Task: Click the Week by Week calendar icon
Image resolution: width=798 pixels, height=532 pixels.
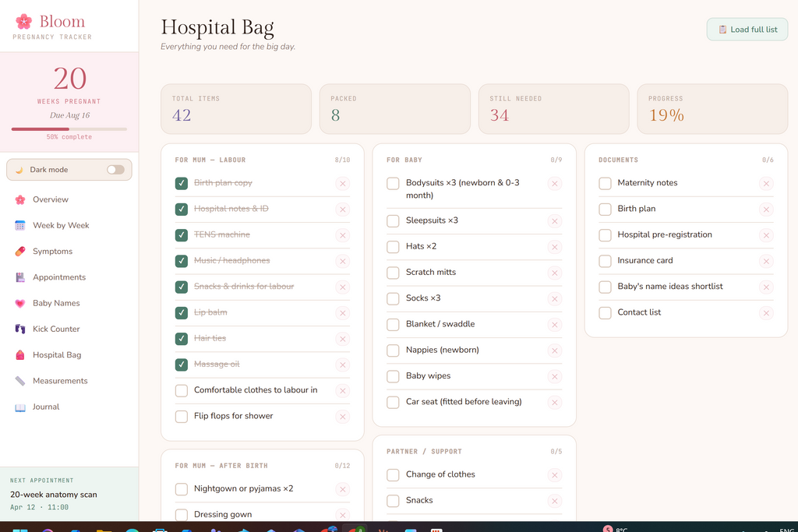Action: click(x=20, y=225)
